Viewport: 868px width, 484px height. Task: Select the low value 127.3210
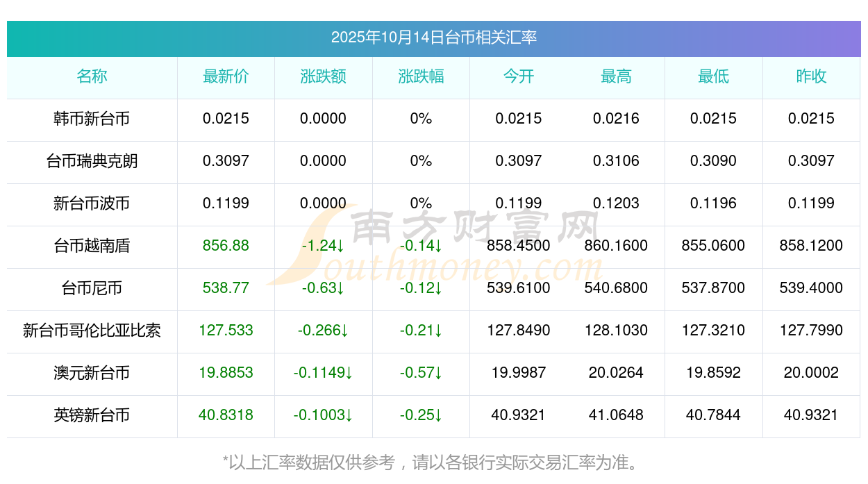tap(713, 331)
